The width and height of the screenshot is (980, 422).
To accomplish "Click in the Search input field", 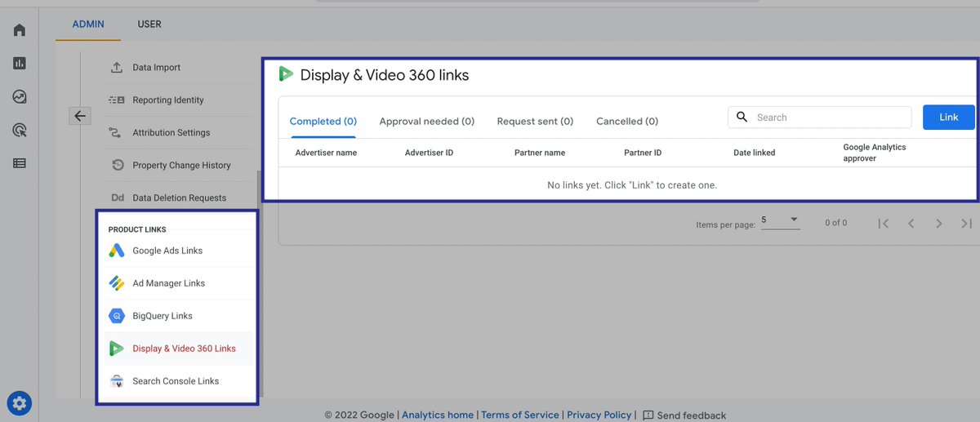I will tap(820, 117).
